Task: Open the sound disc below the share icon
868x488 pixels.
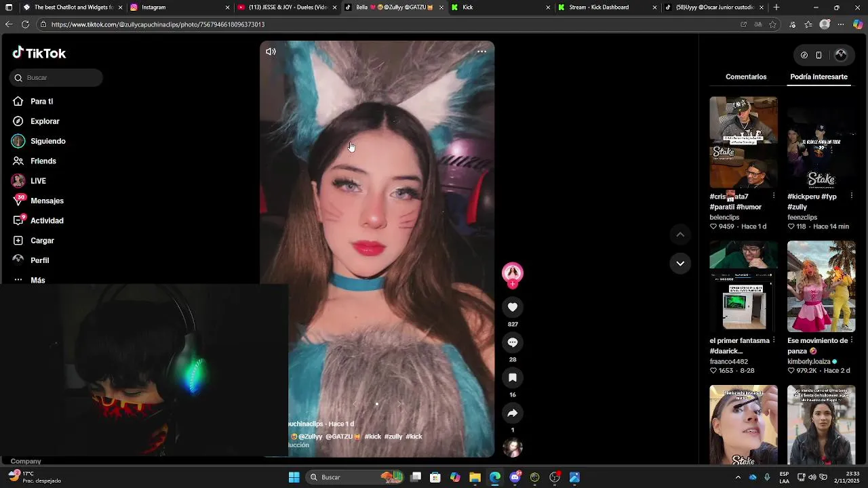Action: (513, 448)
